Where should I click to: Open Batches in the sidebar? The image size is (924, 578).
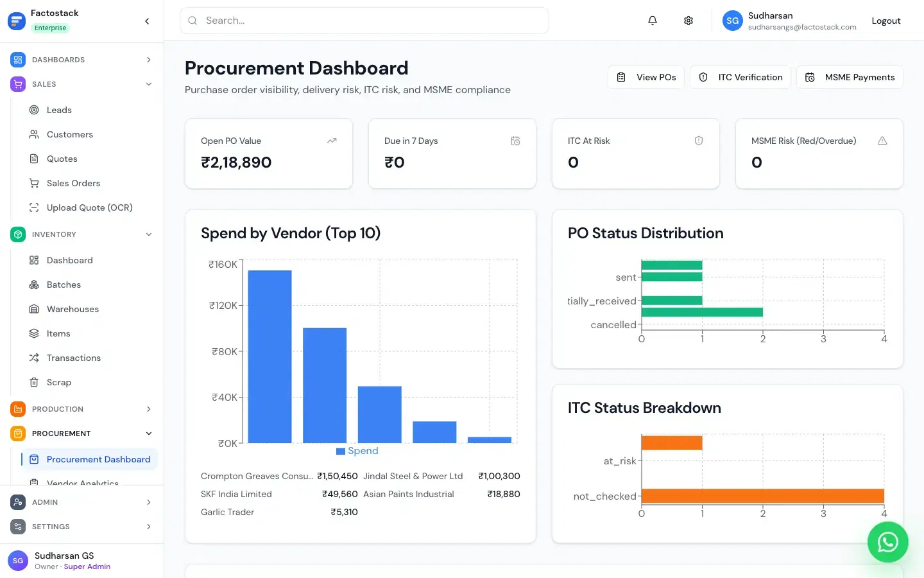pos(89,285)
